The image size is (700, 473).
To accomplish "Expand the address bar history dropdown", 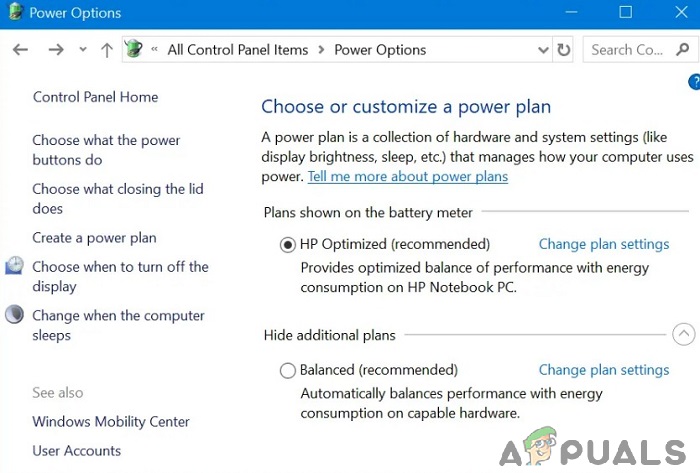I will [543, 50].
